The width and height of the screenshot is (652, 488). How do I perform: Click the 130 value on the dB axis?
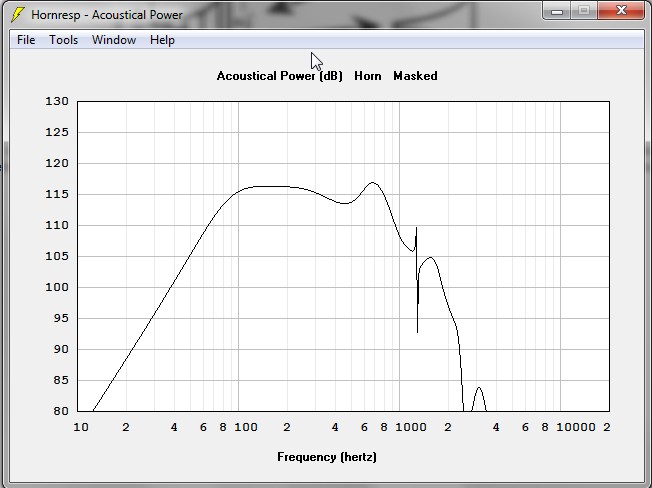[x=57, y=101]
